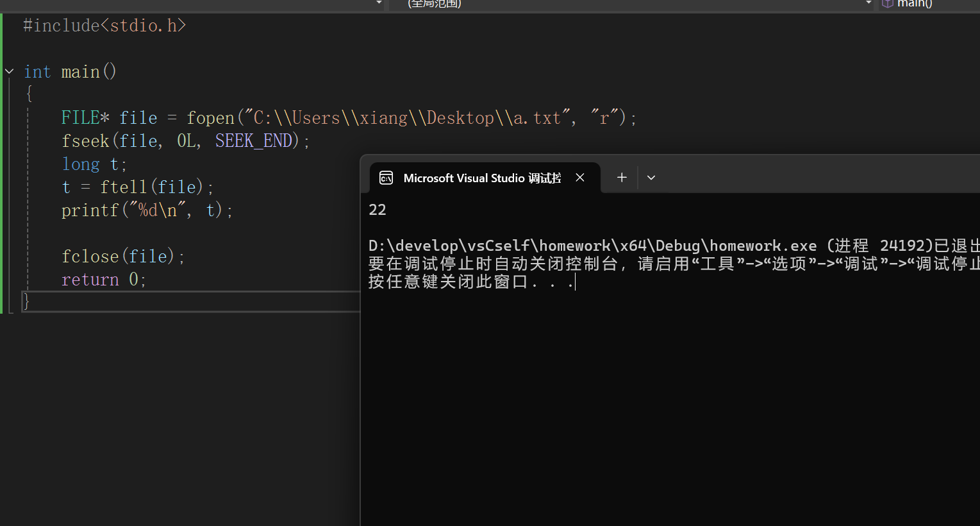Screen dimensions: 980x526
Task: Collapse the main() function fold chevron
Action: click(10, 72)
